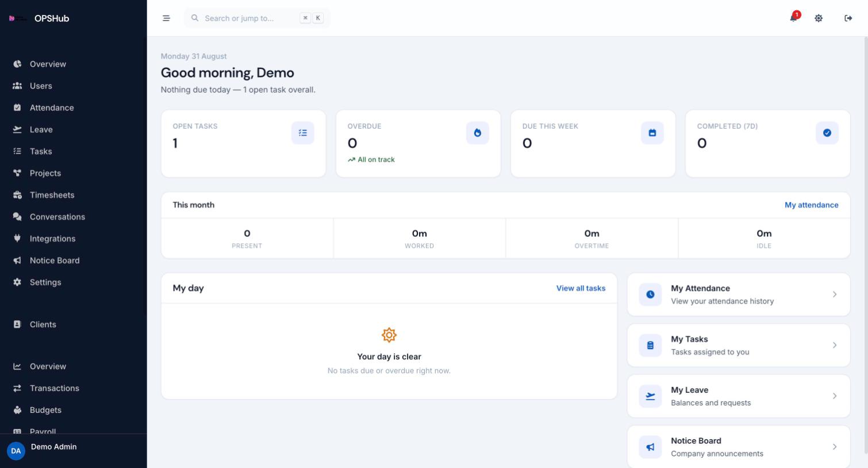The width and height of the screenshot is (868, 468).
Task: Select Leave in the sidebar
Action: 73,129
